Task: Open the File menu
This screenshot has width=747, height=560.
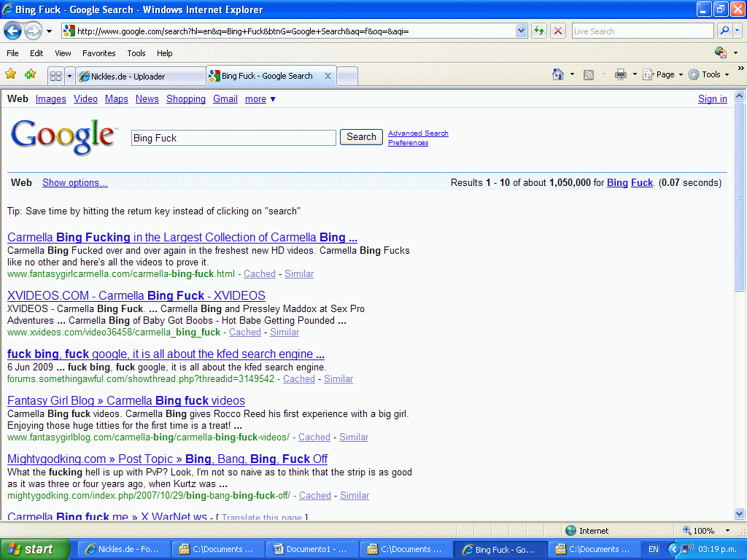Action: pyautogui.click(x=13, y=53)
